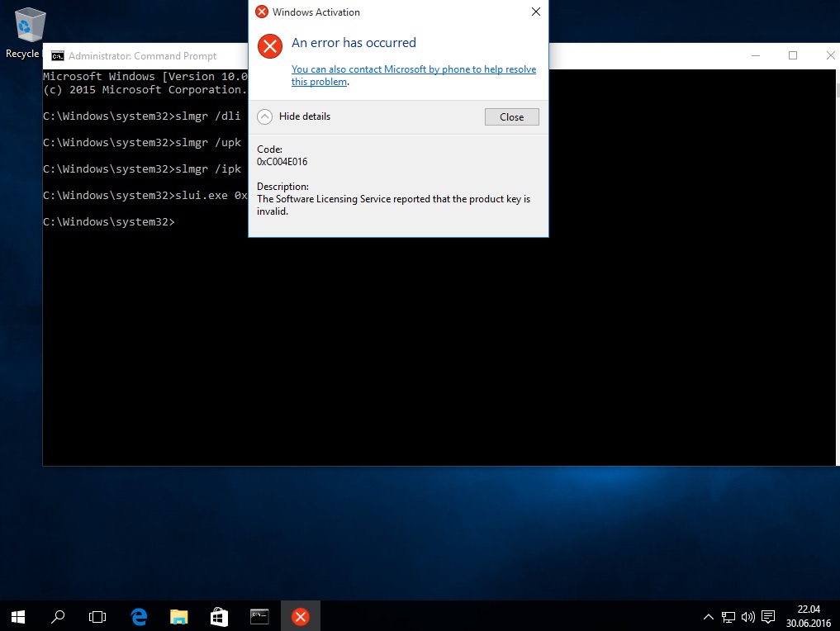Click the Close button in activation dialog

(x=511, y=116)
